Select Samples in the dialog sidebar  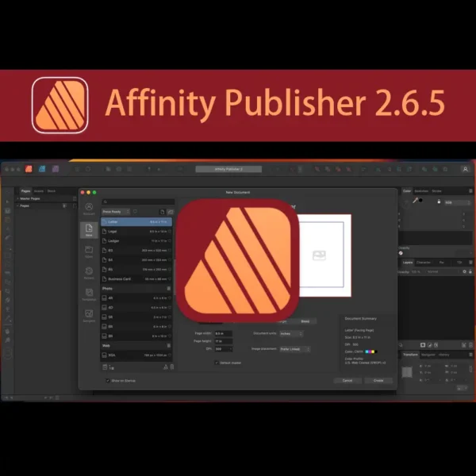coord(89,316)
